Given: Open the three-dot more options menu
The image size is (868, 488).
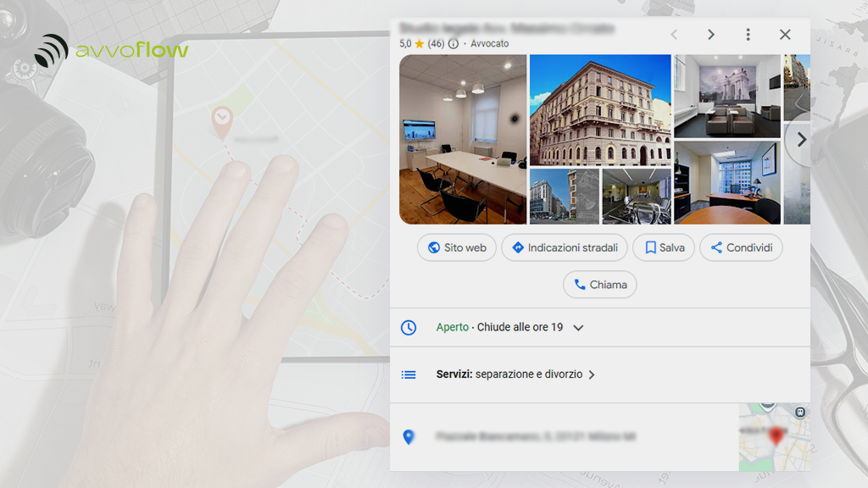Looking at the screenshot, I should (748, 35).
